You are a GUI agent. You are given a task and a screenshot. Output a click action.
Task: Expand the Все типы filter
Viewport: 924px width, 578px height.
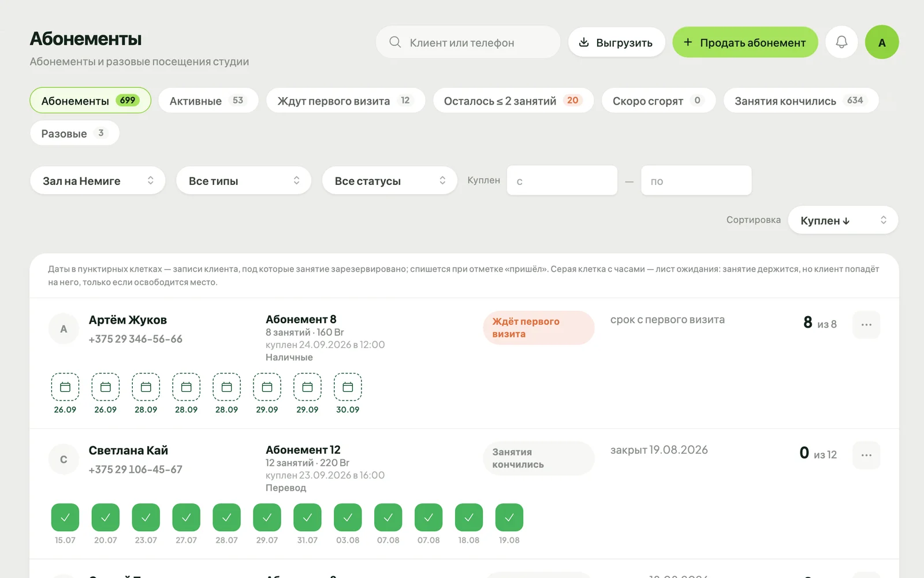pyautogui.click(x=244, y=180)
